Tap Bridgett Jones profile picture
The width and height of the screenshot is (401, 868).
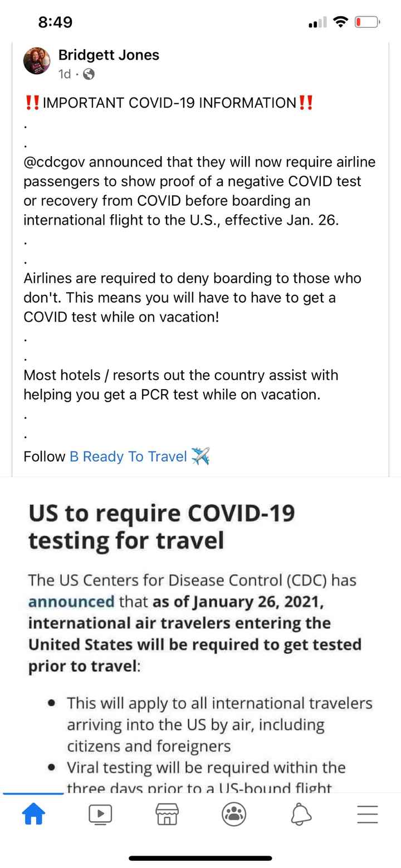[37, 61]
